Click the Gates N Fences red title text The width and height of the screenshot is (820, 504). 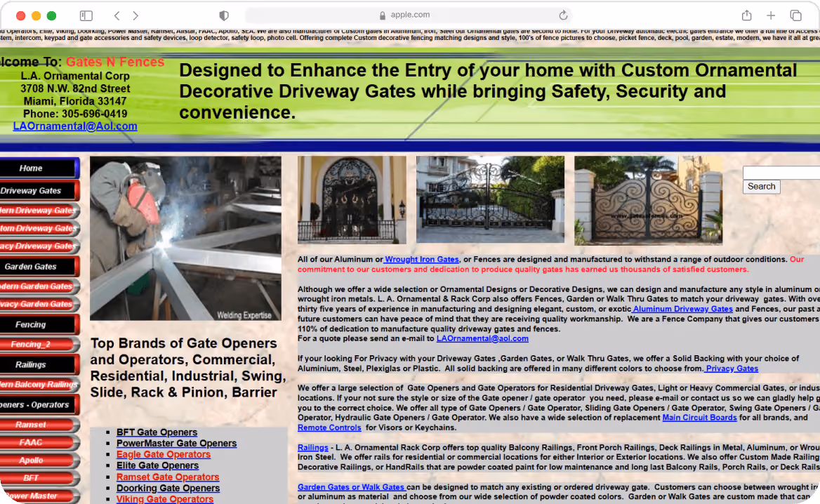click(115, 62)
